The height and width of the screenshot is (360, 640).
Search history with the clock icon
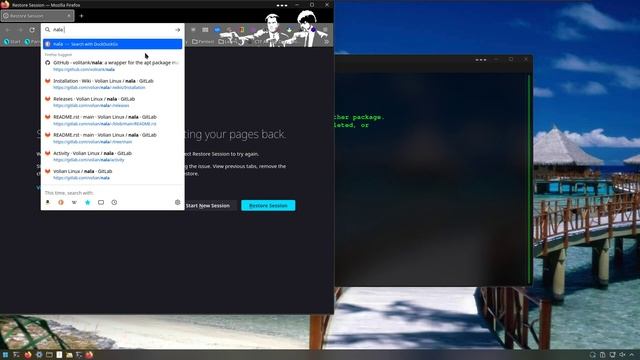[x=114, y=202]
